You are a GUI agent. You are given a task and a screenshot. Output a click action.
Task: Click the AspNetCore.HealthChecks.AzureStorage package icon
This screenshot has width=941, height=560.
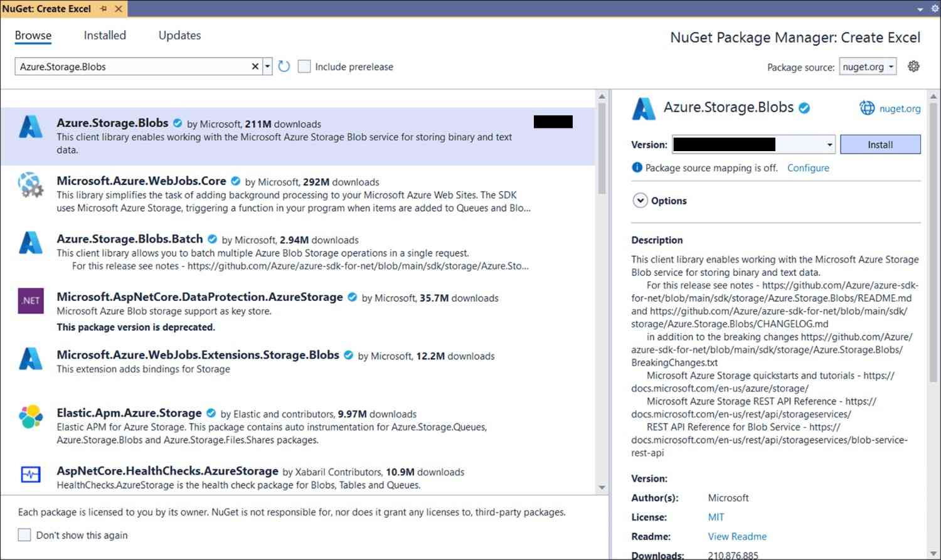tap(31, 474)
